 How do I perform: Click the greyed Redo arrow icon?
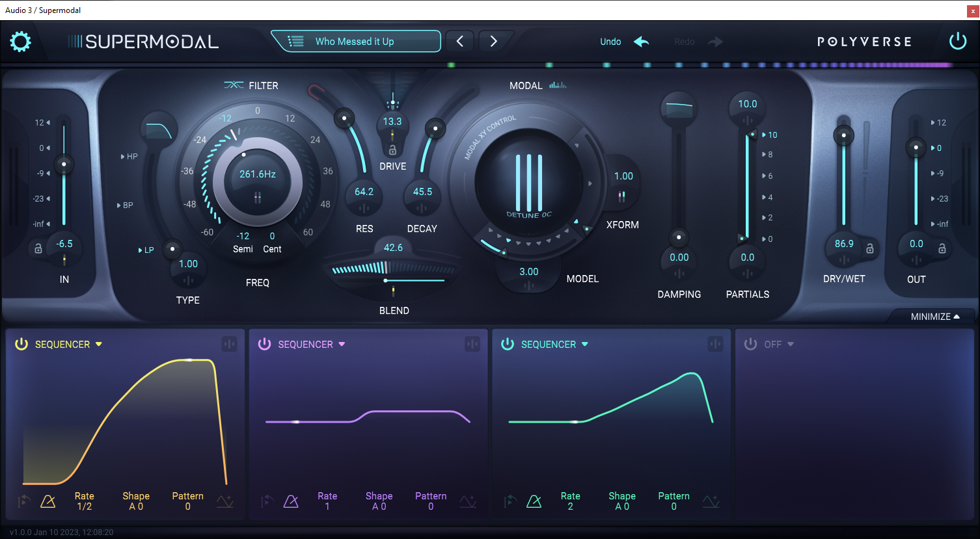[x=716, y=42]
